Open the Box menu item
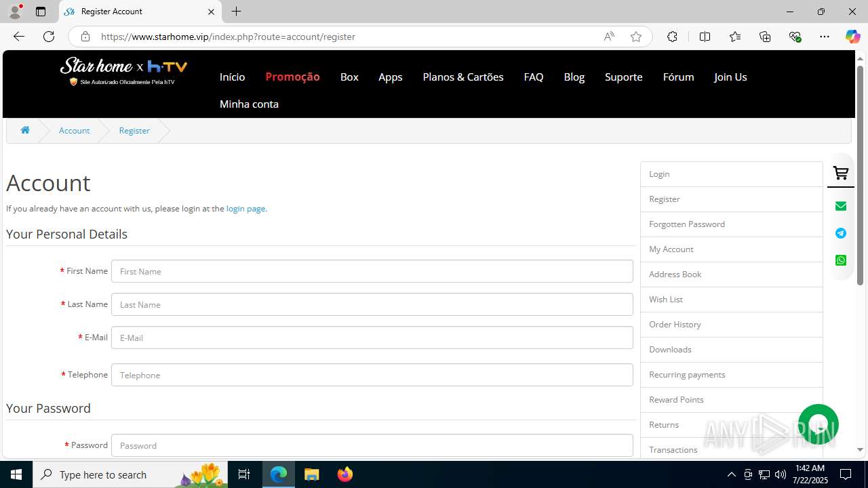Viewport: 868px width, 488px height. (x=349, y=77)
